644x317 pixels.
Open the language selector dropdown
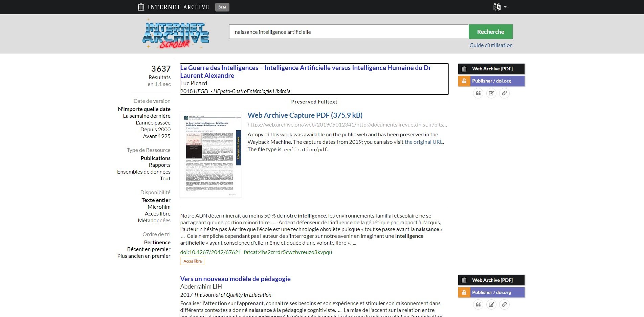(499, 7)
